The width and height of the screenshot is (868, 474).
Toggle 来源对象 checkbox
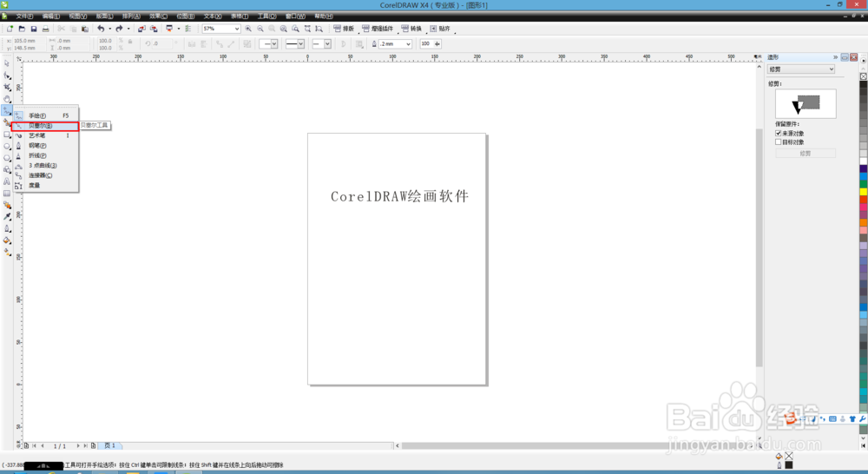(779, 134)
